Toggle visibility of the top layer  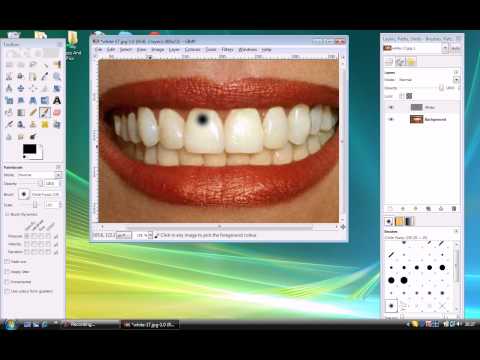click(x=391, y=107)
